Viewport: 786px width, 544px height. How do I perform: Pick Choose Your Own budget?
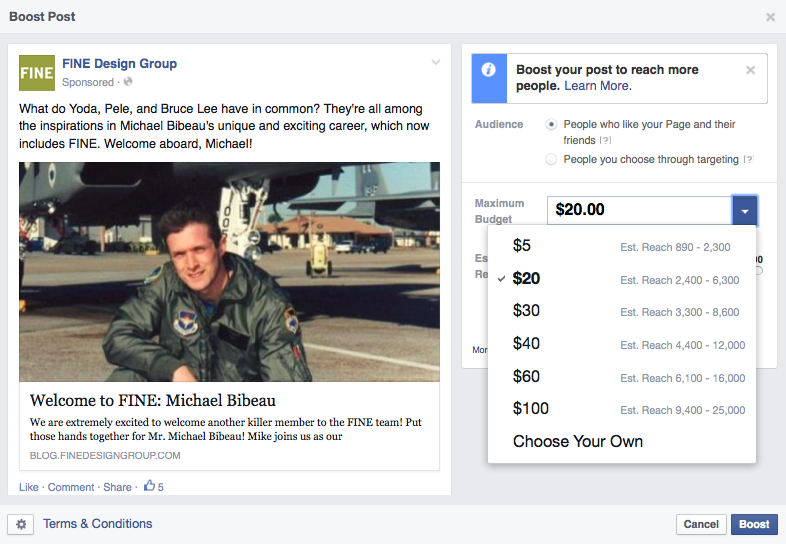coord(577,441)
